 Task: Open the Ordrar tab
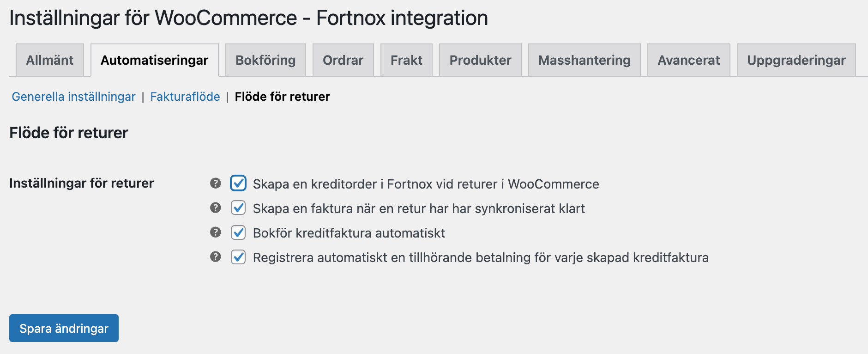(343, 60)
